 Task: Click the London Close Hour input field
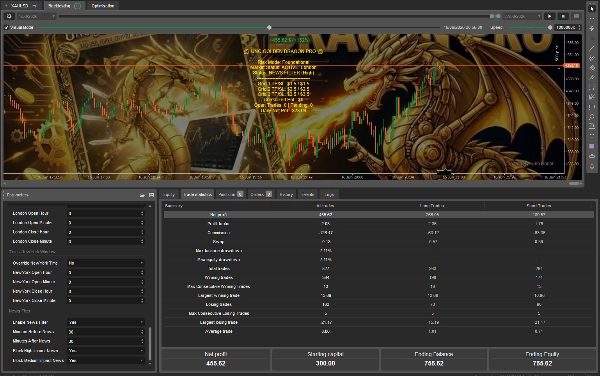pos(106,232)
